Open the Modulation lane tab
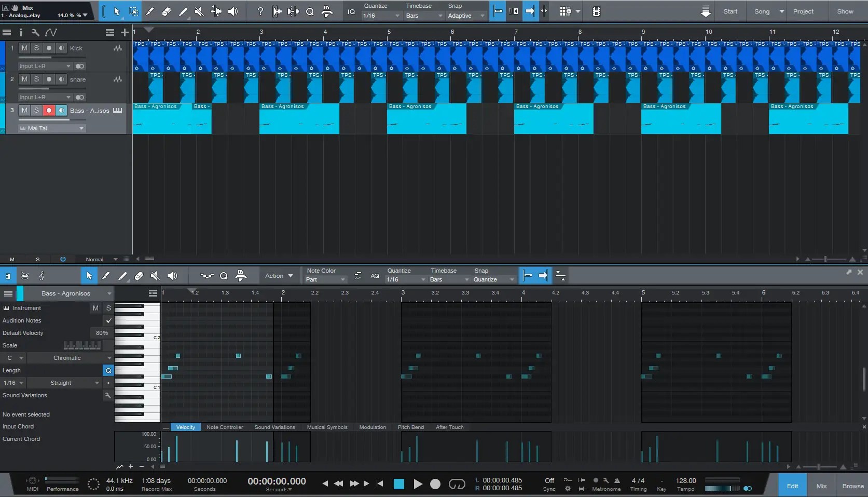The width and height of the screenshot is (868, 497). 373,427
